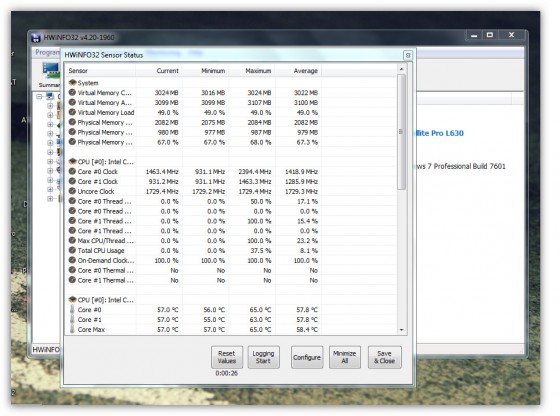This screenshot has height=416, width=560.
Task: Select the Core #0 Clock row label
Action: (98, 172)
